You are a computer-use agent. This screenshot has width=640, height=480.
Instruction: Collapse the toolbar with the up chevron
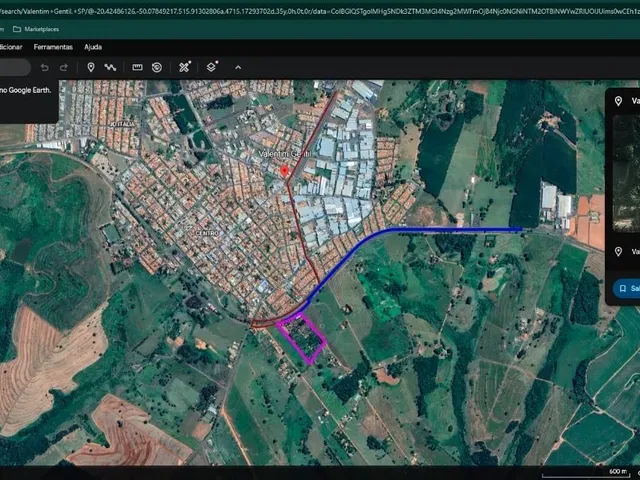238,67
